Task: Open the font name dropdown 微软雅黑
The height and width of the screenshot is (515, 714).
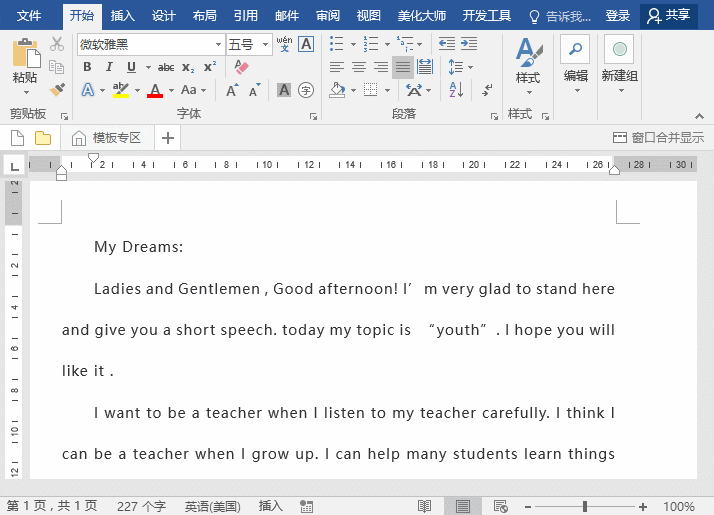Action: coord(218,45)
